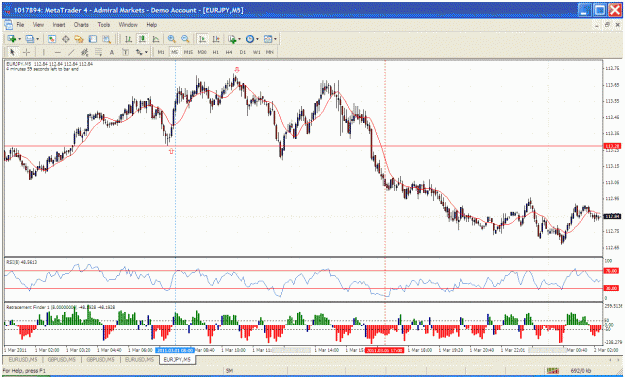
Task: Select the Trendline drawing tool
Action: point(71,52)
